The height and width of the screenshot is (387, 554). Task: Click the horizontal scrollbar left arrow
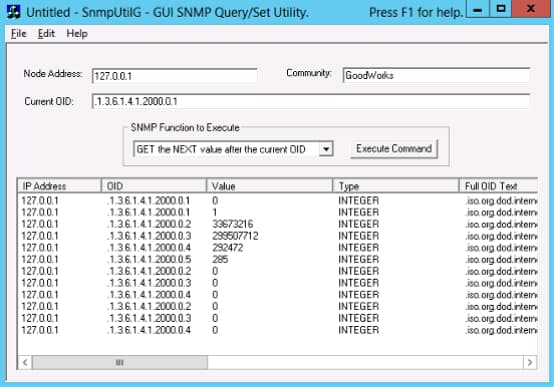(25, 362)
